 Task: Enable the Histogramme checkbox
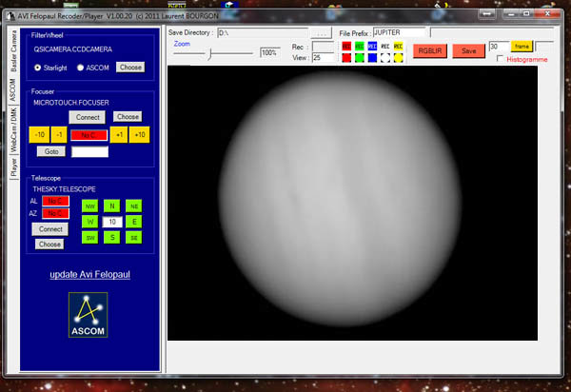(502, 60)
